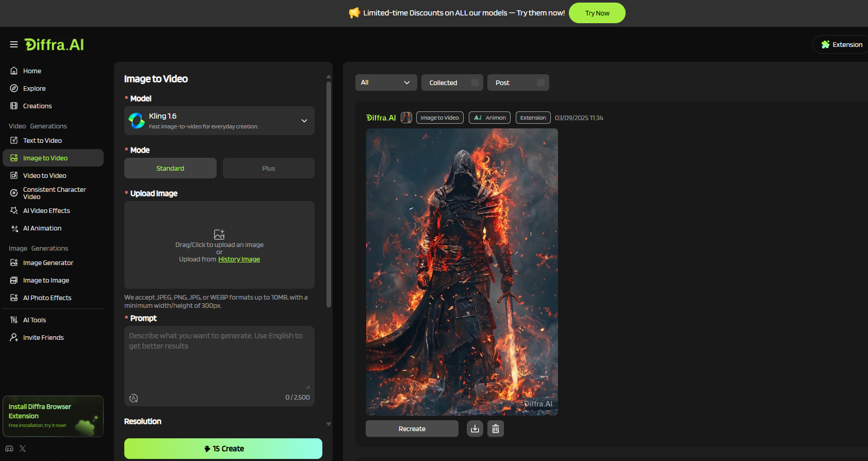Click the AI Animation sparkle icon
The width and height of the screenshot is (868, 461).
click(14, 228)
